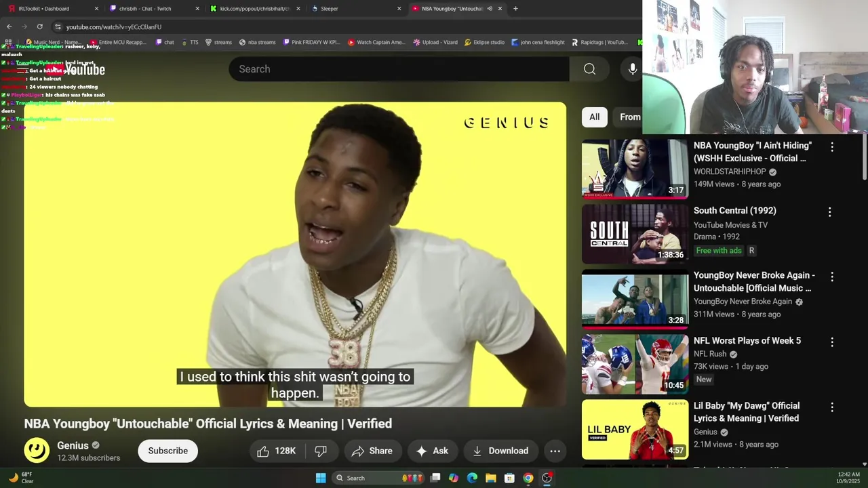Open OBS Studio from taskbar

547,478
